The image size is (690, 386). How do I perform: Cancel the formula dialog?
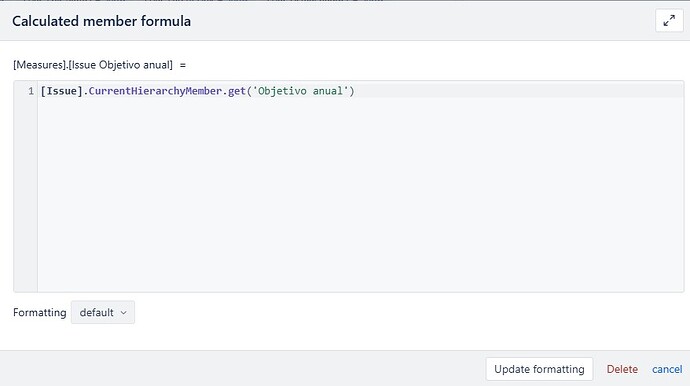(667, 369)
